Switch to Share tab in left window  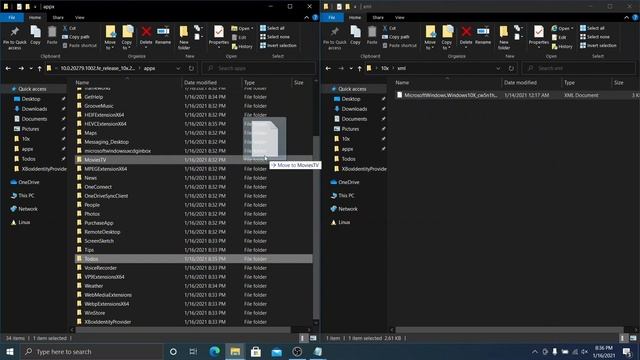coord(58,18)
